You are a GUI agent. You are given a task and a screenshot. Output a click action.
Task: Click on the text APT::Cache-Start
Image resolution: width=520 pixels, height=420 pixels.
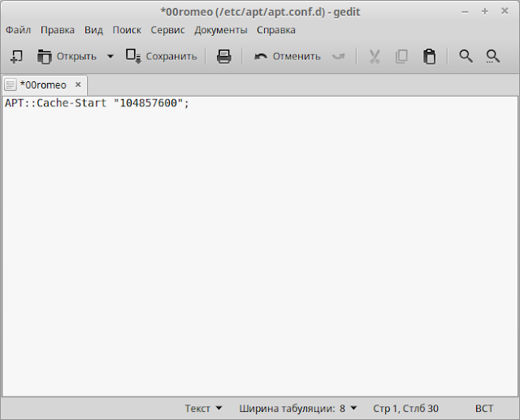[56, 103]
